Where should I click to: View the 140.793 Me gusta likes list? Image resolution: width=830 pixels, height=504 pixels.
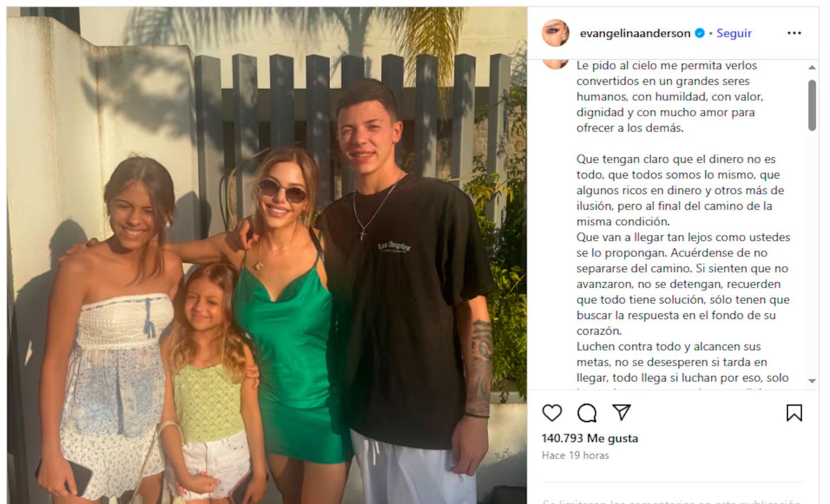click(590, 438)
